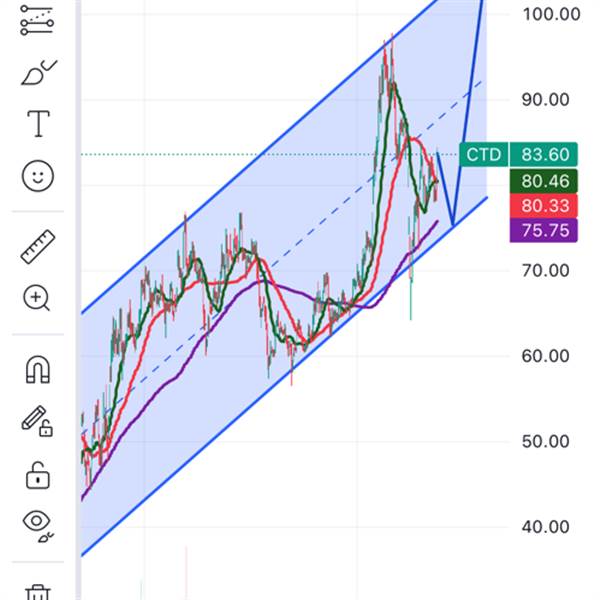Click the 70.00 price axis label
Screen dimensions: 600x600
click(x=545, y=271)
